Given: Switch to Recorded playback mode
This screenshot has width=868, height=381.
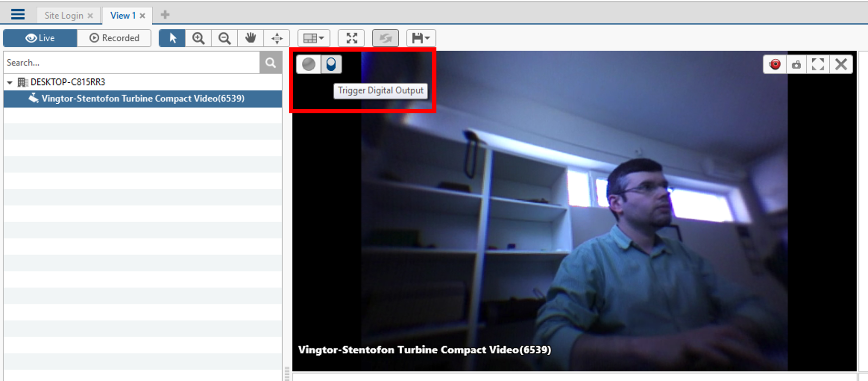Looking at the screenshot, I should tap(114, 38).
